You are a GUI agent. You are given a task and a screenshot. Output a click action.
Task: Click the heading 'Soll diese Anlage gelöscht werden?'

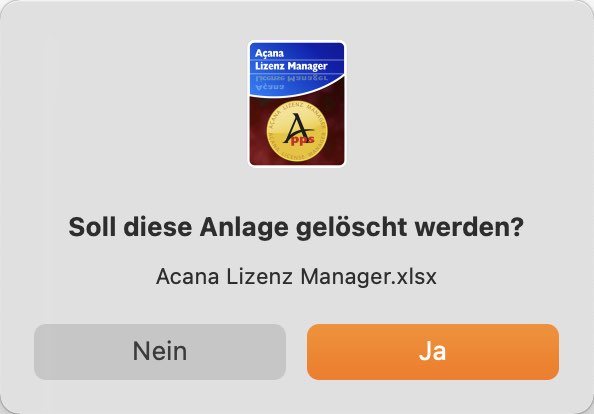(296, 228)
